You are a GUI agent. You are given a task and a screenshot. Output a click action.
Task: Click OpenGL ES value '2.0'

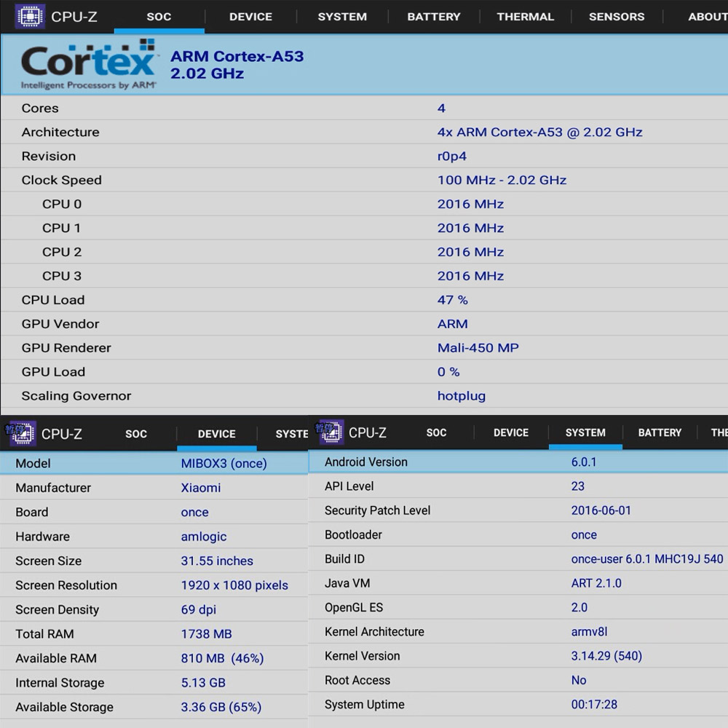tap(579, 608)
